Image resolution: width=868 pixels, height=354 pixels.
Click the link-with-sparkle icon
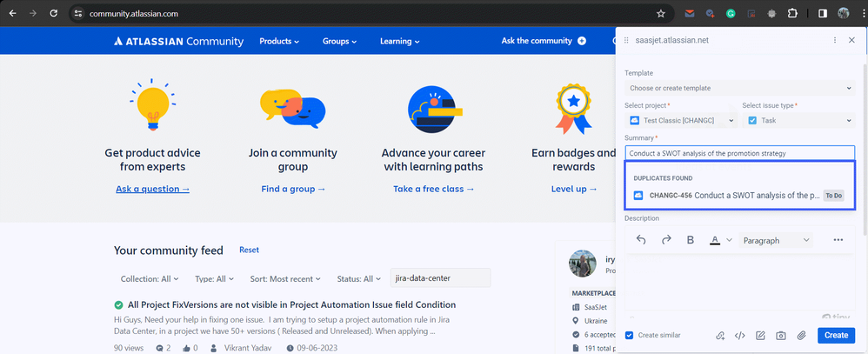tap(719, 335)
